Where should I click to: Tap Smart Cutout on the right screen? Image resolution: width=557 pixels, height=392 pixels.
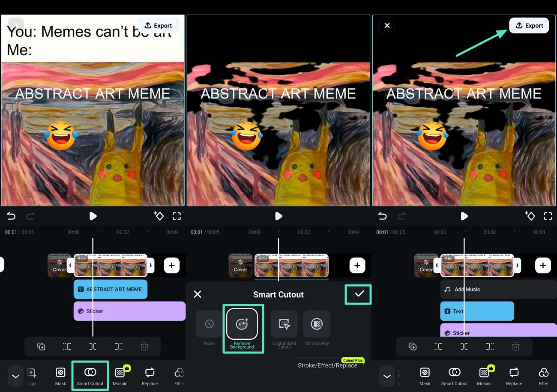click(455, 376)
